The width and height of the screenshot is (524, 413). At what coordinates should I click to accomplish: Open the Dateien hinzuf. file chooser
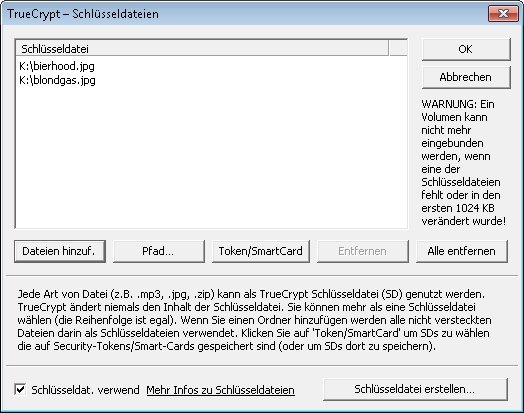tap(60, 251)
